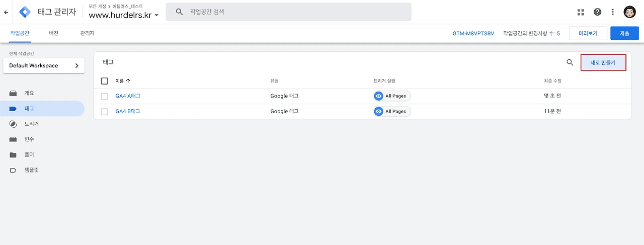The height and width of the screenshot is (245, 644).
Task: Click the 새로 만들기 button
Action: 603,62
